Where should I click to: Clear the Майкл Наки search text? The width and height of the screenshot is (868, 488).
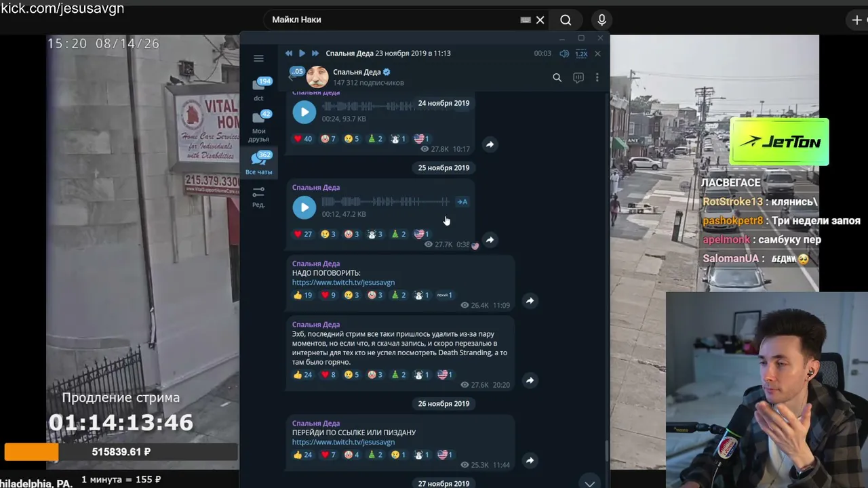[x=540, y=20]
